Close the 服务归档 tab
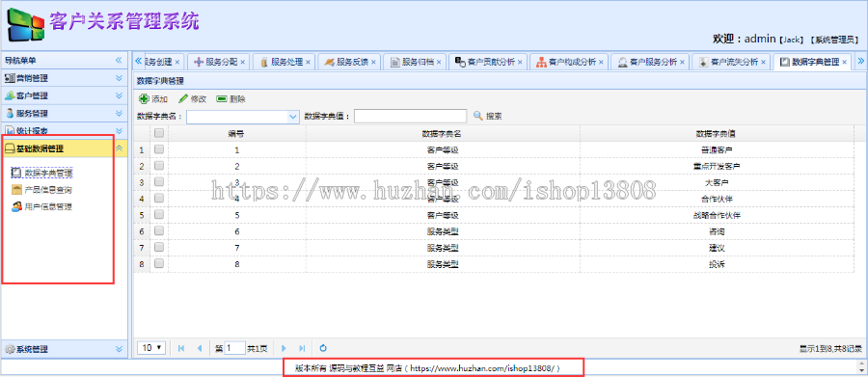Viewport: 868px width, 377px height. [x=439, y=62]
